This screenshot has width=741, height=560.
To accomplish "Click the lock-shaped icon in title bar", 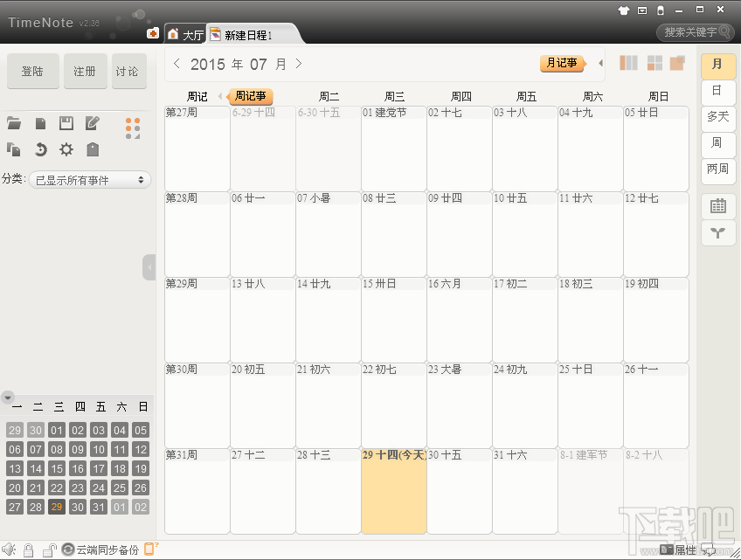I will pyautogui.click(x=661, y=10).
